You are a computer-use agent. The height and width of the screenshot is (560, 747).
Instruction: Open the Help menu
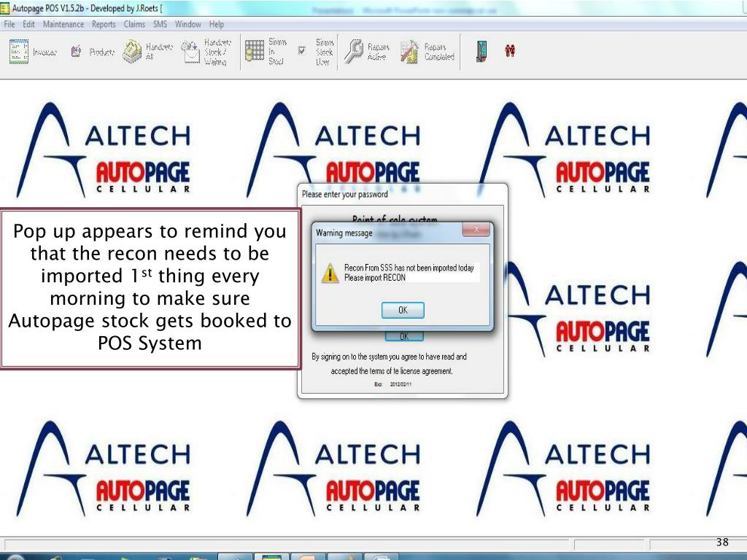[216, 24]
